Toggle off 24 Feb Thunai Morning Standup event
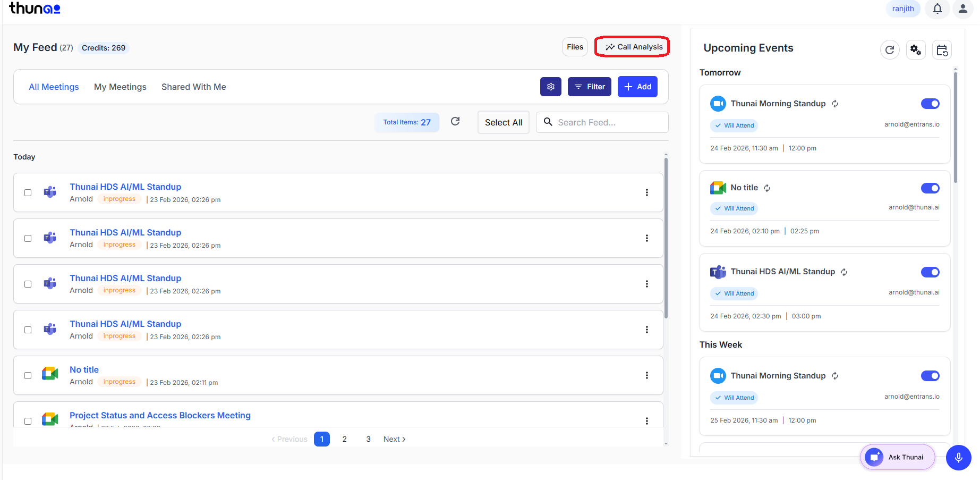 click(930, 104)
